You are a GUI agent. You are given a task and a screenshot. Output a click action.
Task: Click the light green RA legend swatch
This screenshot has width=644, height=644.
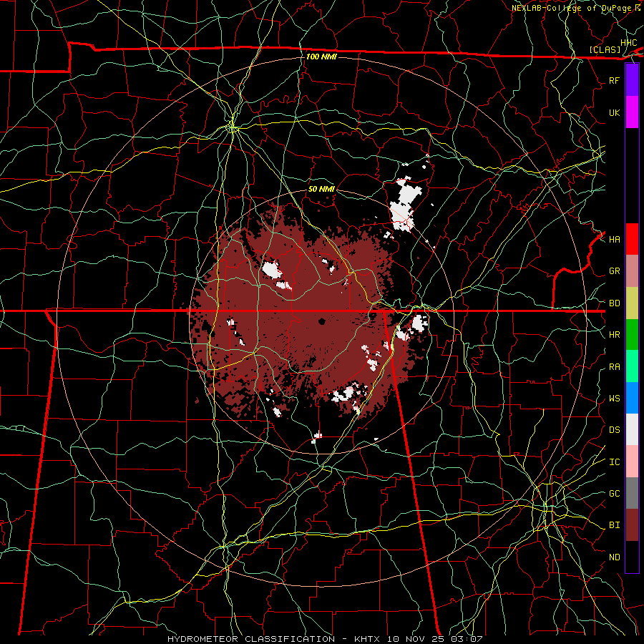(x=632, y=366)
